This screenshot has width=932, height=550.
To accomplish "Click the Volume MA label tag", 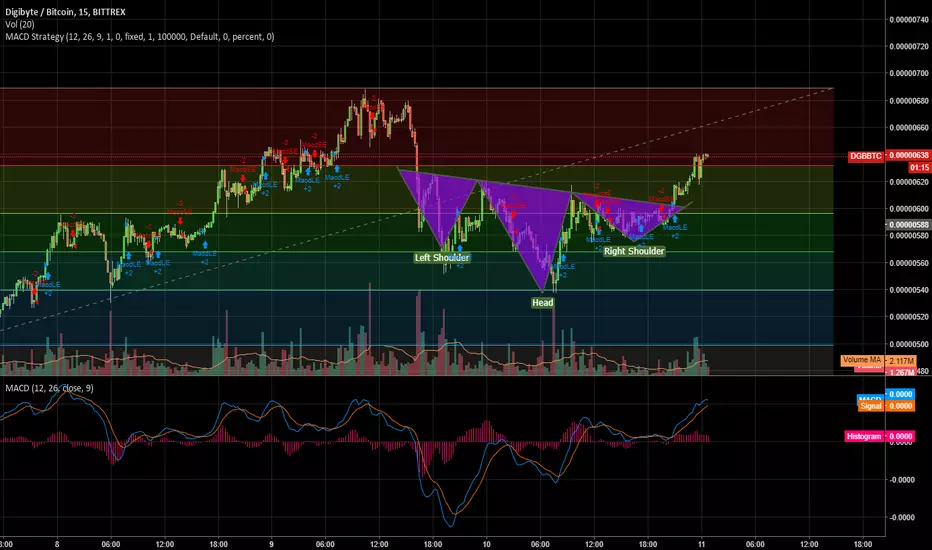I will [862, 360].
